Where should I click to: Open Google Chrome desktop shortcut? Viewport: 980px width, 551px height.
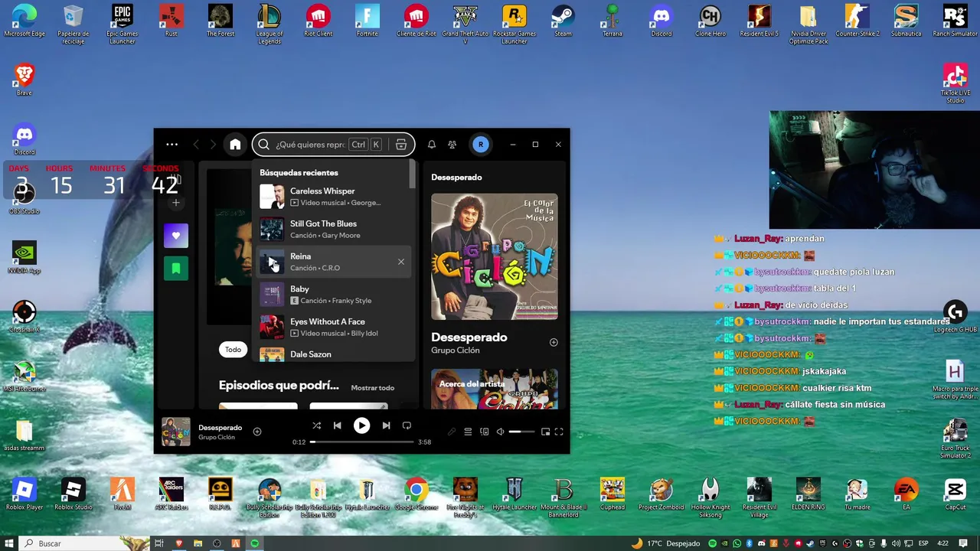[416, 494]
